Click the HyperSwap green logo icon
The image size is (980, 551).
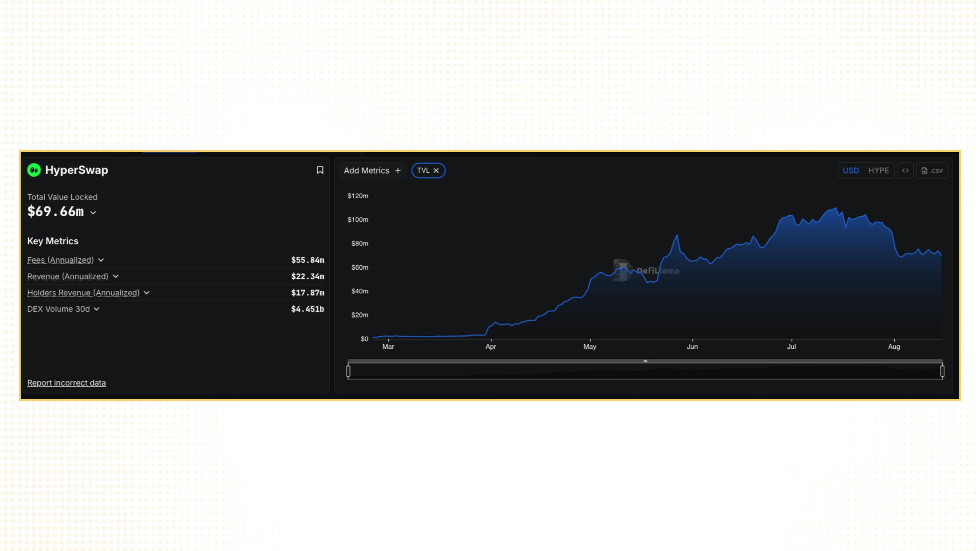34,170
